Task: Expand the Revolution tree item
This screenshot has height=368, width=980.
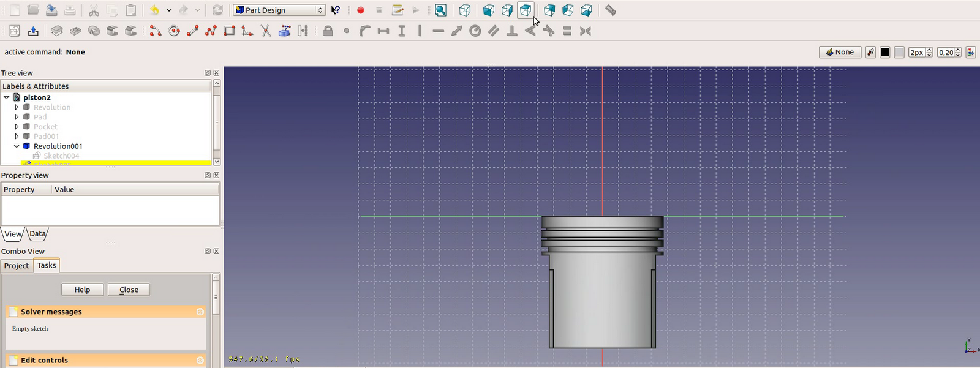Action: 17,107
